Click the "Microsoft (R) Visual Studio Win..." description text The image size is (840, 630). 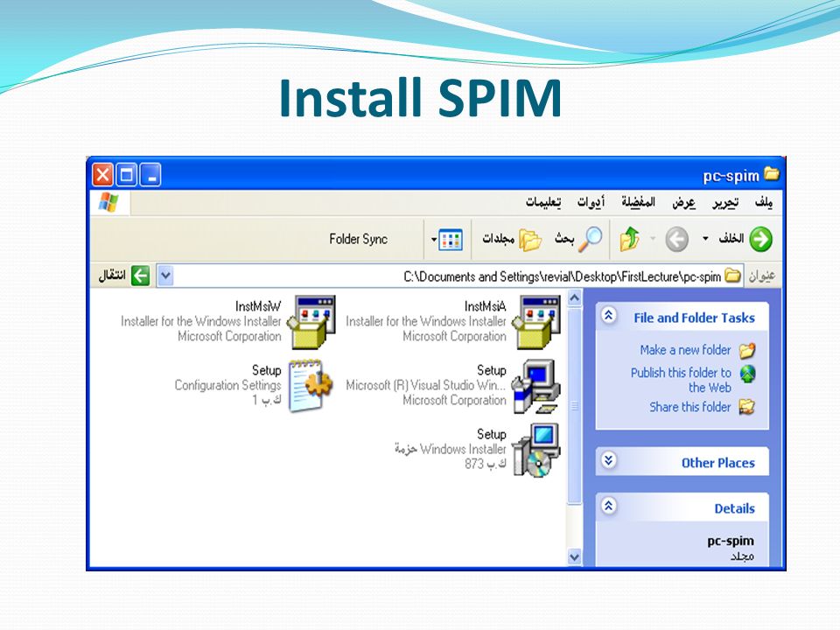click(x=426, y=385)
